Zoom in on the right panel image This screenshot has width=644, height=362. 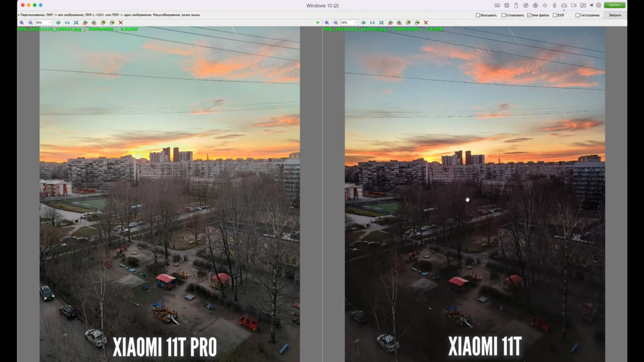tap(327, 22)
